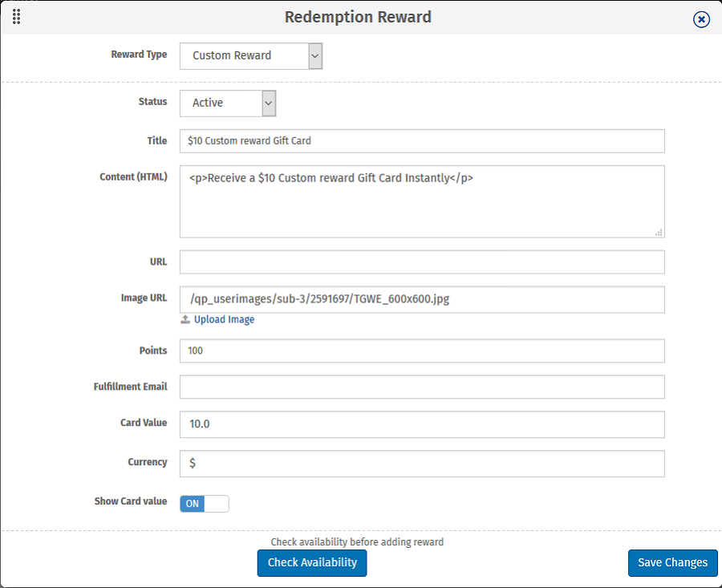The image size is (722, 588).
Task: Click the drag handle in the top-left corner
Action: tap(16, 16)
